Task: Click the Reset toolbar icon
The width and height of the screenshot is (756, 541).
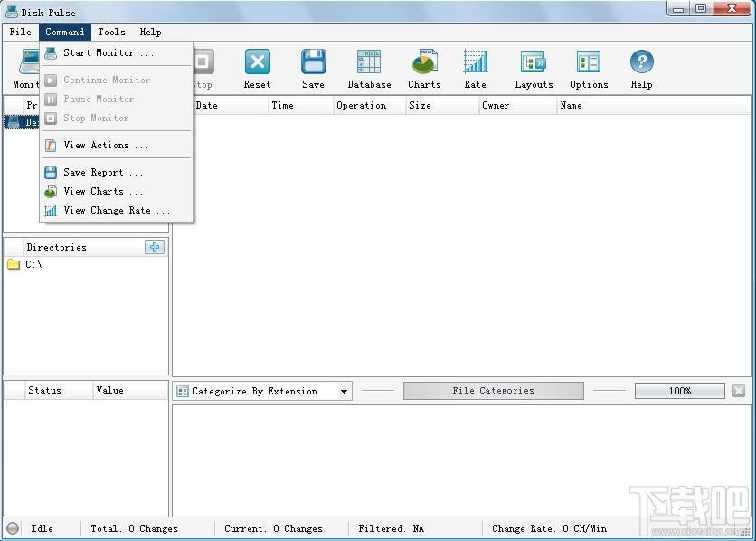Action: pos(257,62)
